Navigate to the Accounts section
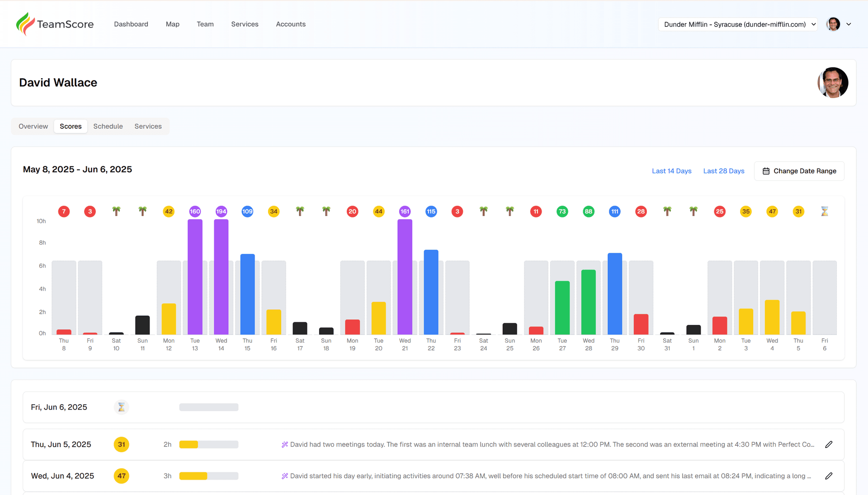This screenshot has height=495, width=868. pos(291,24)
